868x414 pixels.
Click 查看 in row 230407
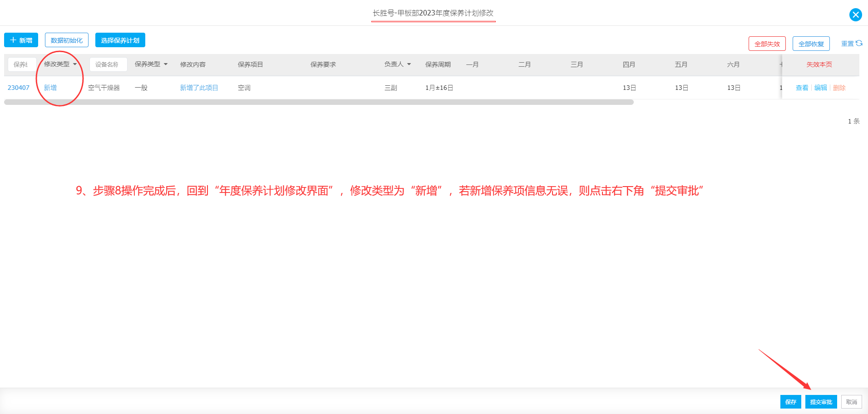[x=802, y=88]
